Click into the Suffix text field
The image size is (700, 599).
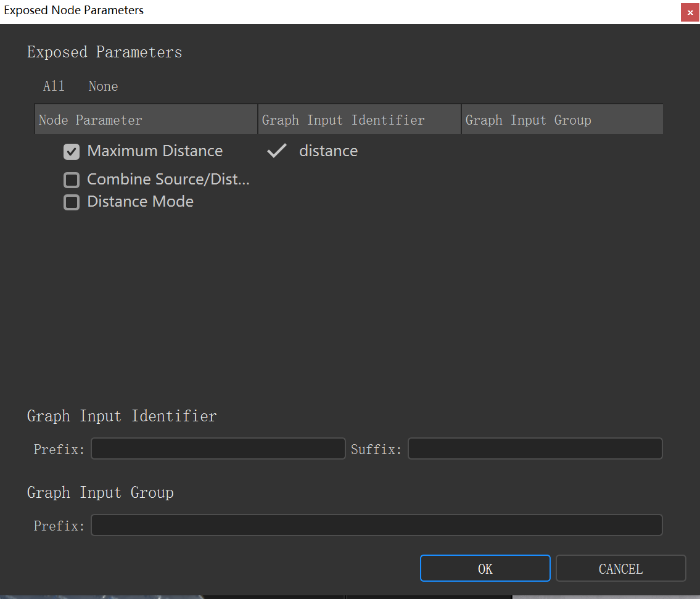coord(535,449)
